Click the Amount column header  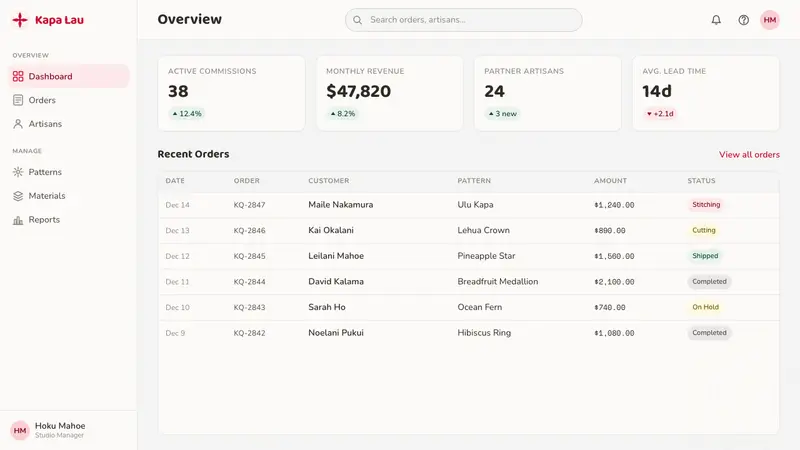click(x=610, y=181)
